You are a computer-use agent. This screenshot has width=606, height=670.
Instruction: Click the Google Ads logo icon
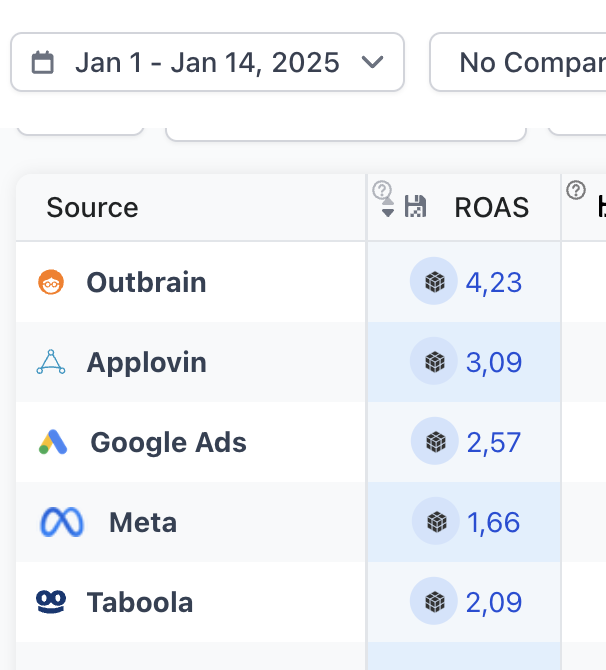pyautogui.click(x=53, y=442)
